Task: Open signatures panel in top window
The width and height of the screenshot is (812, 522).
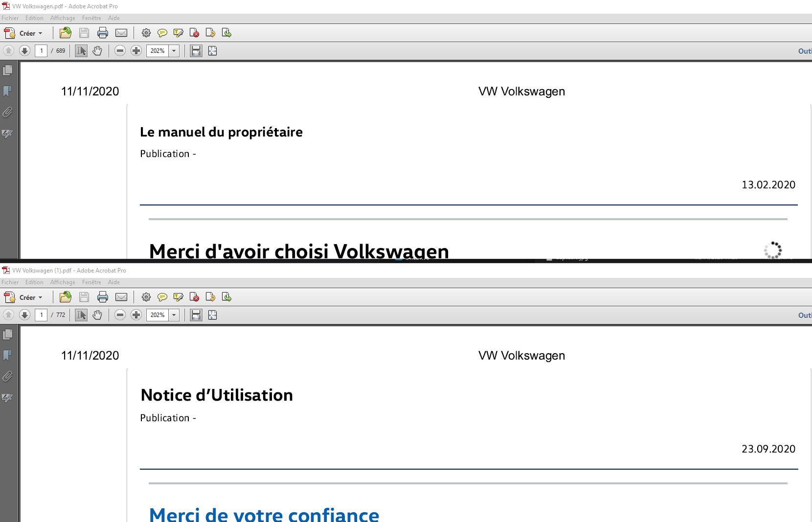Action: [x=7, y=134]
